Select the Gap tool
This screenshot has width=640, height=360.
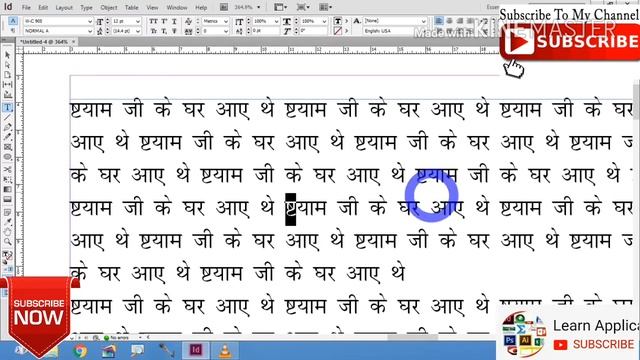[7, 84]
